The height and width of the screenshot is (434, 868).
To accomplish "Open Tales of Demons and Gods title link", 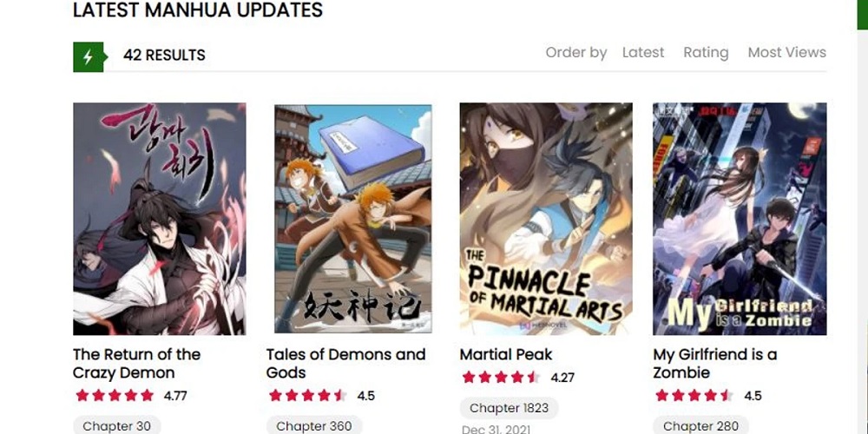I will tap(346, 363).
